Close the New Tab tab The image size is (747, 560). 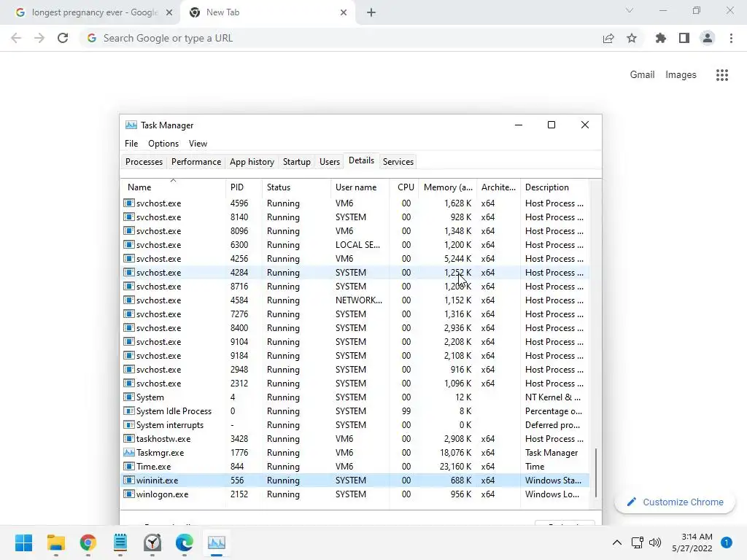(x=344, y=12)
